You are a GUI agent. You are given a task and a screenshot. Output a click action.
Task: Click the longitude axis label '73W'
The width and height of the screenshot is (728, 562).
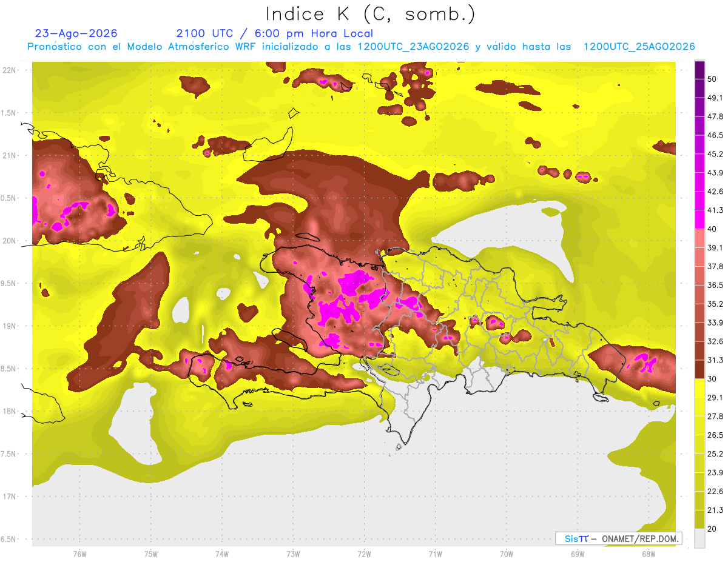pos(293,554)
